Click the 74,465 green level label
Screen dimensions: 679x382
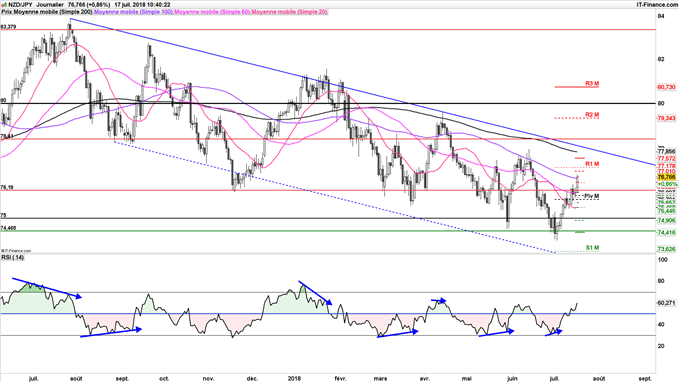9,228
